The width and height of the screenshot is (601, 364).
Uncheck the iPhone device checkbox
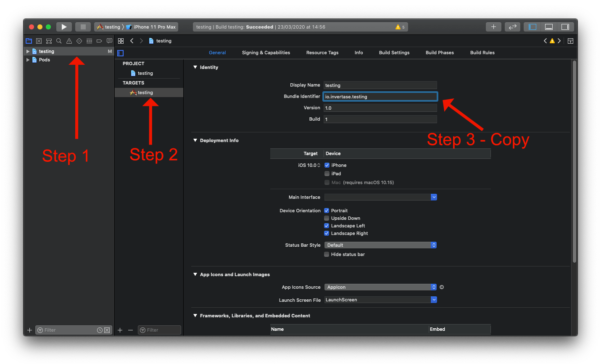[327, 165]
